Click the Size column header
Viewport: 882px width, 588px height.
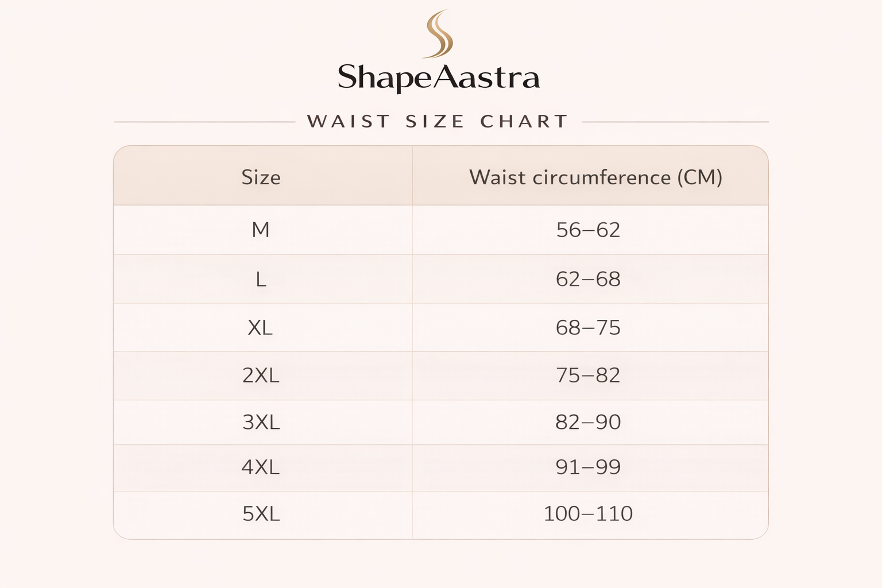(261, 177)
